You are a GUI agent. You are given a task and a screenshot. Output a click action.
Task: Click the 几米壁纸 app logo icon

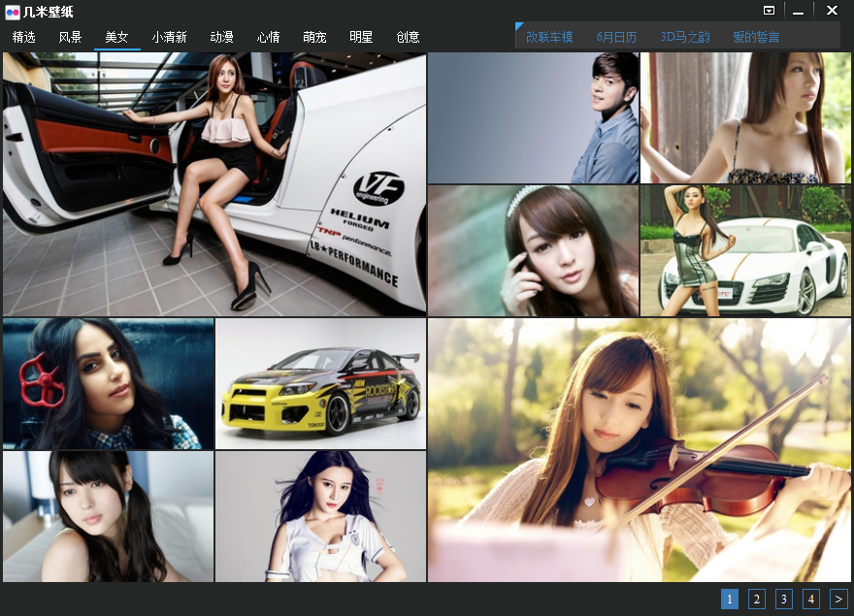[x=12, y=12]
